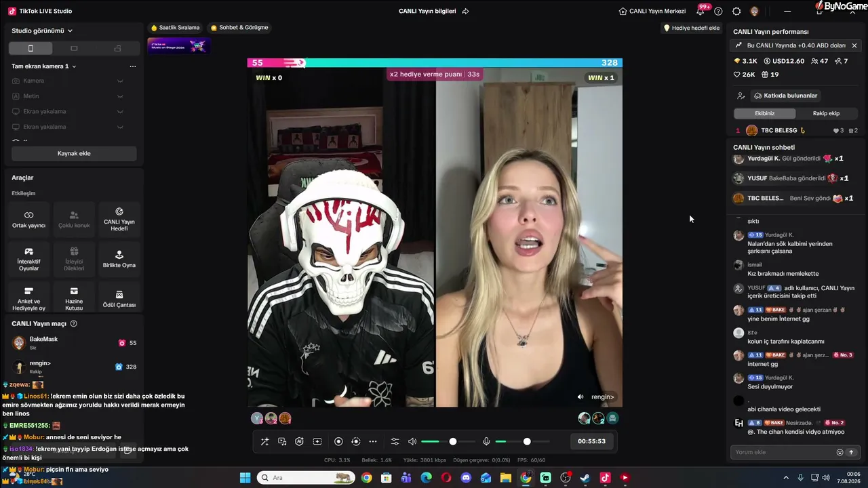
Task: Click the add-scene plus frame icon
Action: pyautogui.click(x=317, y=441)
